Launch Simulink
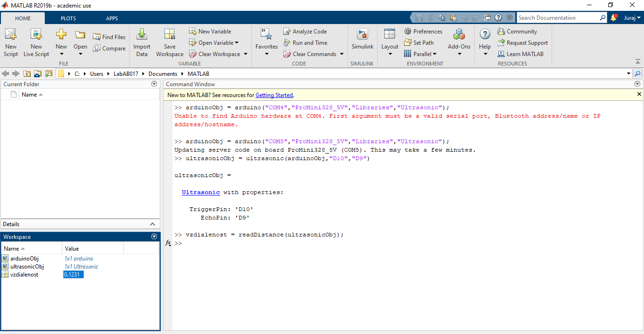Image resolution: width=644 pixels, height=334 pixels. click(x=362, y=40)
